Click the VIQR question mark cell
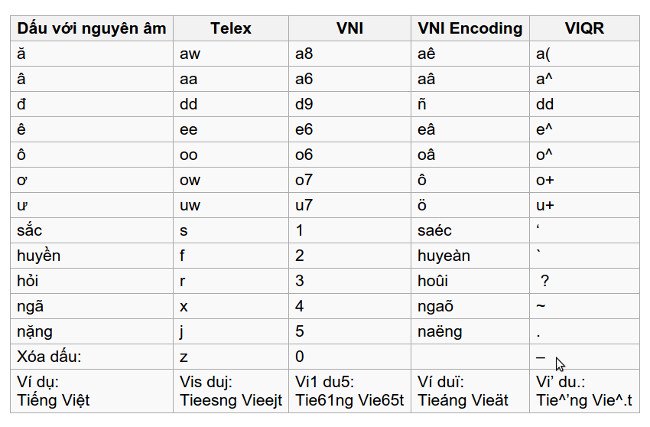 (584, 281)
